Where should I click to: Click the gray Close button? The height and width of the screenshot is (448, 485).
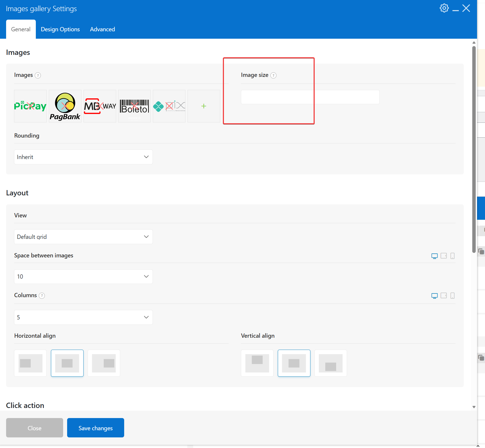pyautogui.click(x=34, y=428)
